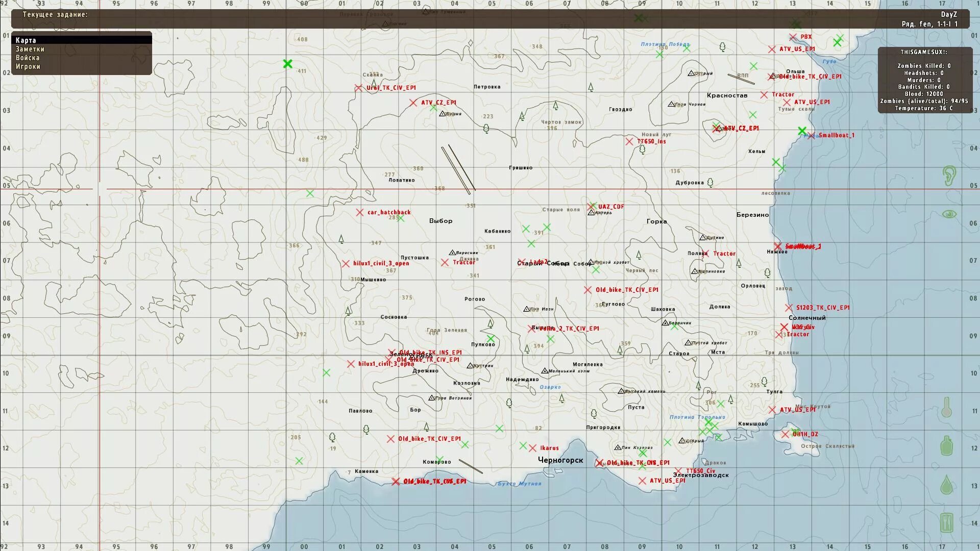Click the bold green X marker near hill 411
This screenshot has width=980, height=551.
click(288, 64)
